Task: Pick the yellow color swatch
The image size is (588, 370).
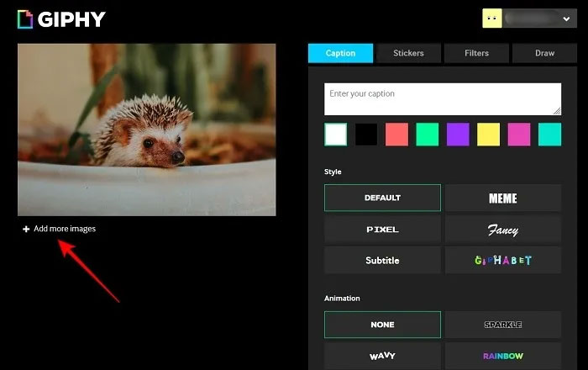Action: (x=488, y=135)
